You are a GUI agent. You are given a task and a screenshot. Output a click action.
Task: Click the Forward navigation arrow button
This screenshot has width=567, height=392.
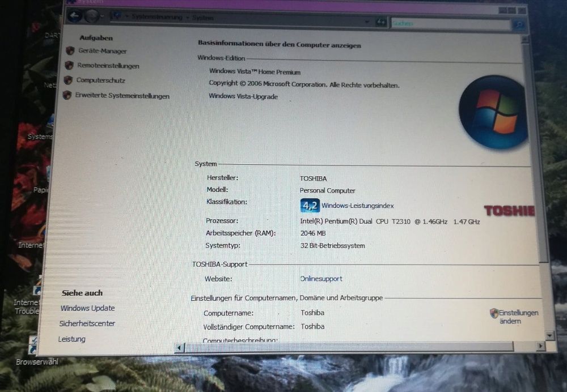[x=92, y=16]
